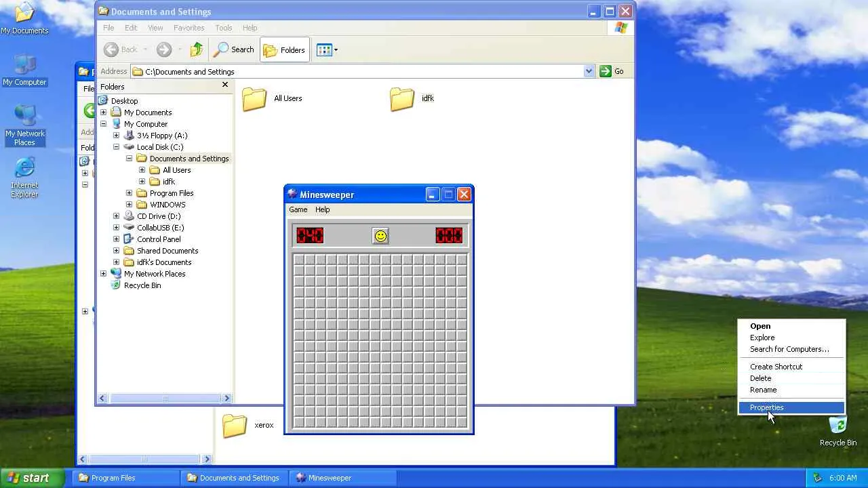Open the Explorer Help menu
The height and width of the screenshot is (488, 868).
tap(250, 28)
